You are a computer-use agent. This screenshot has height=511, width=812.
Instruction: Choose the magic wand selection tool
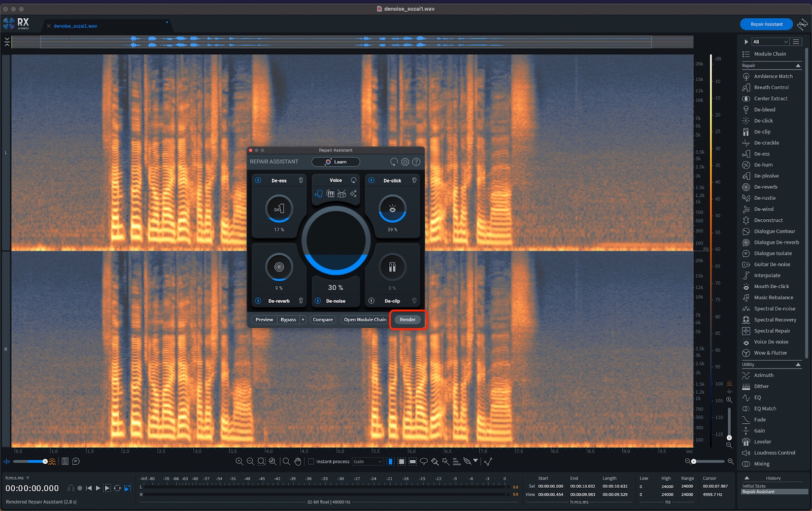click(x=446, y=461)
